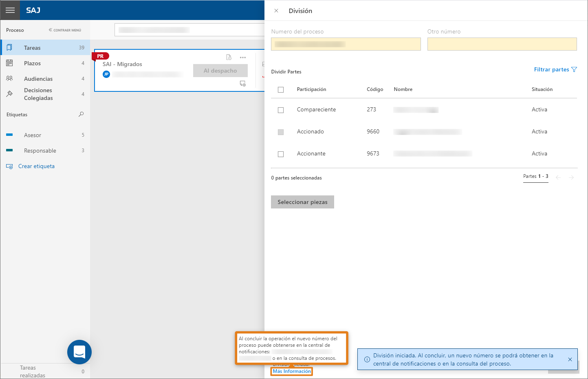Viewport: 588px width, 379px height.
Task: Open the chat support bubble
Action: [79, 352]
